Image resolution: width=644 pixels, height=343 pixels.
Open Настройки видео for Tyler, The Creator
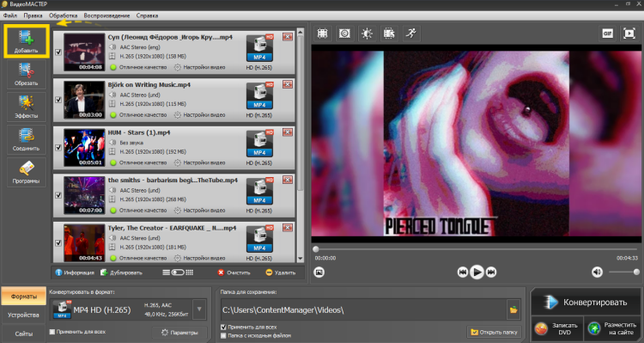[199, 258]
